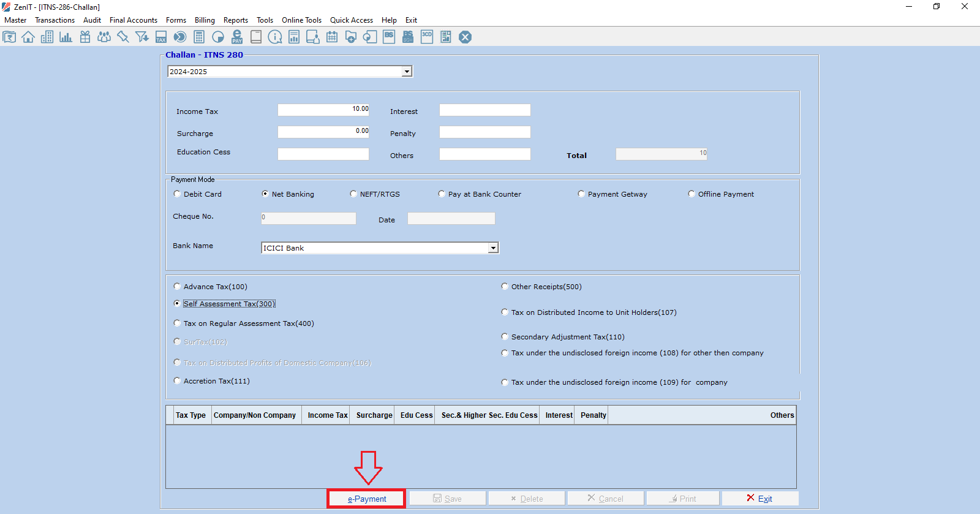Choose NEFT/RTGS payment mode
The width and height of the screenshot is (980, 514).
pos(353,194)
